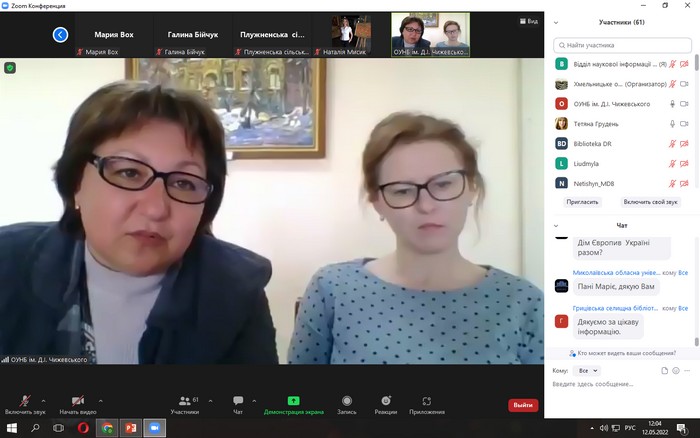Click camera icon for Тетяна Грудень
Image resolution: width=700 pixels, height=438 pixels.
click(684, 124)
